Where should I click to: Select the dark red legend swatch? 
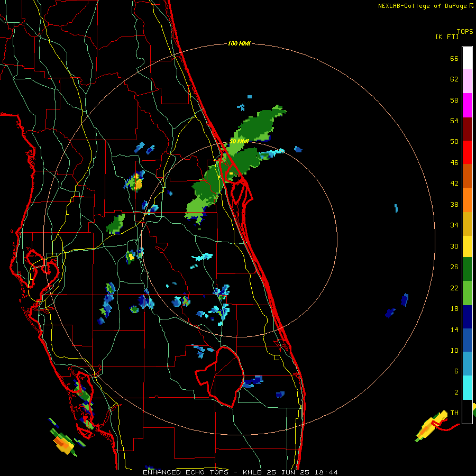tap(467, 130)
